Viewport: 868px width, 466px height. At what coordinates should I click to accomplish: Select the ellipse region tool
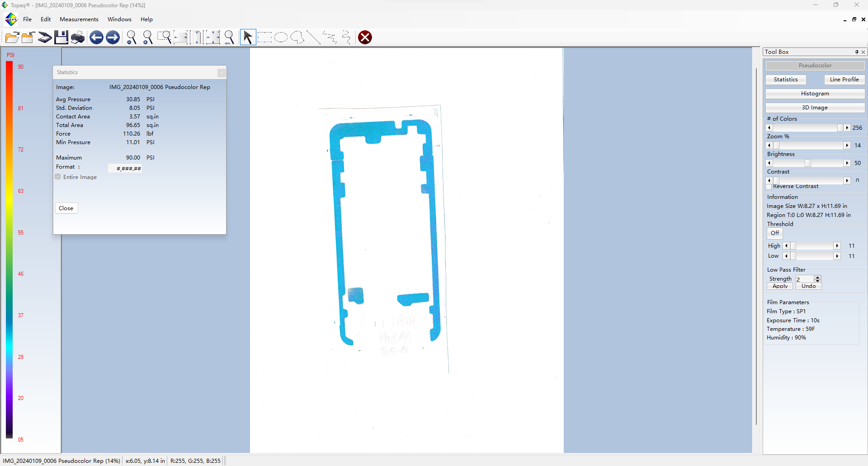[x=281, y=38]
